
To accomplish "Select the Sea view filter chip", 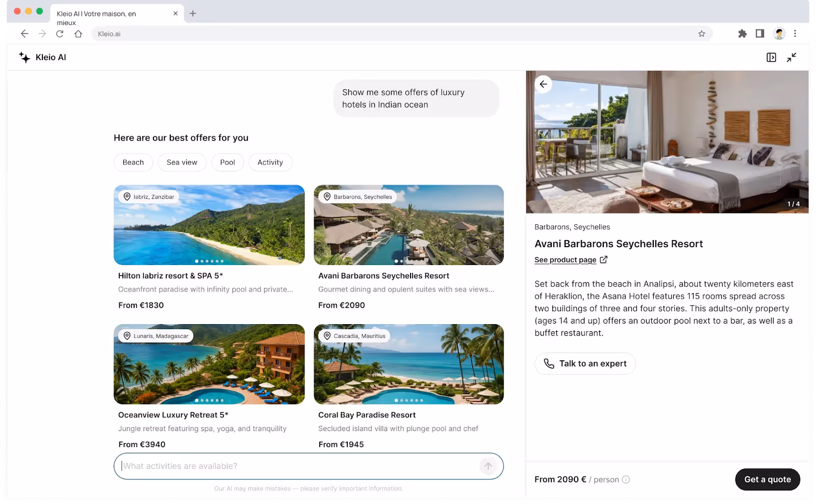I will point(182,163).
